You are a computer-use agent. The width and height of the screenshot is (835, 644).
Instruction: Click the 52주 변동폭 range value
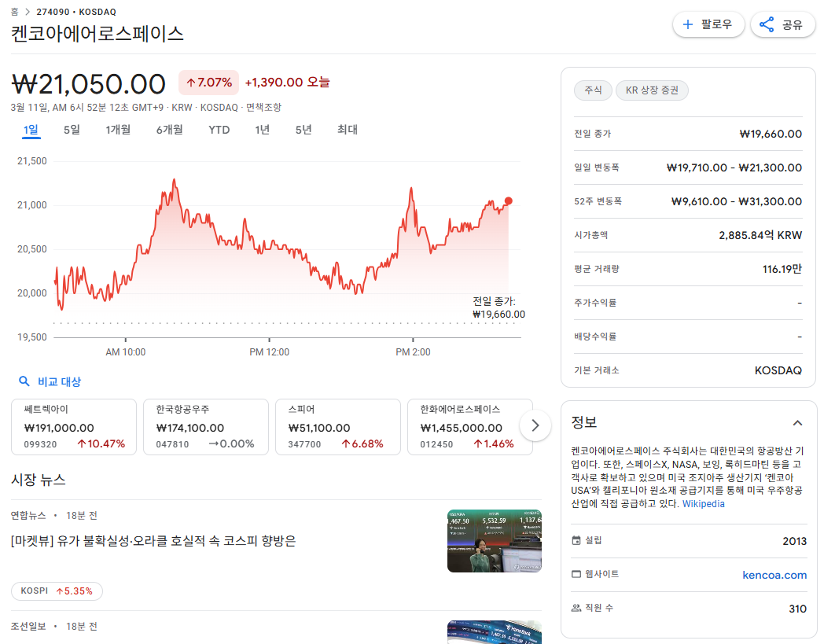coord(737,201)
